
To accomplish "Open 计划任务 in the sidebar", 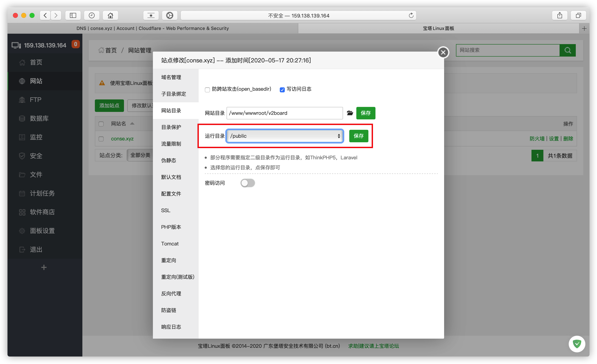I will click(x=45, y=193).
